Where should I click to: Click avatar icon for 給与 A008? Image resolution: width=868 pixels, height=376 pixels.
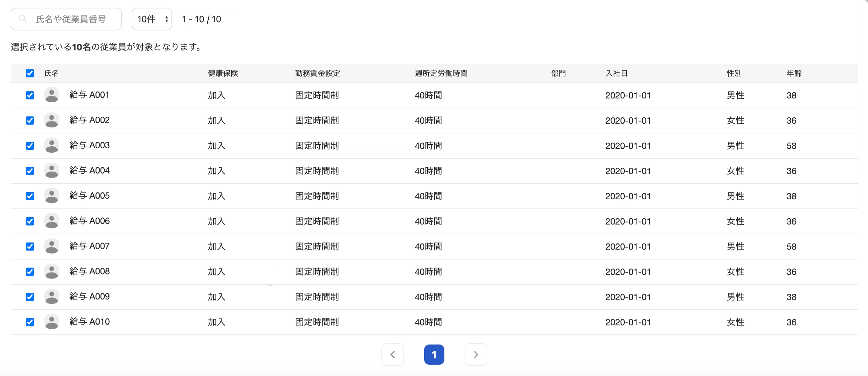click(x=52, y=272)
